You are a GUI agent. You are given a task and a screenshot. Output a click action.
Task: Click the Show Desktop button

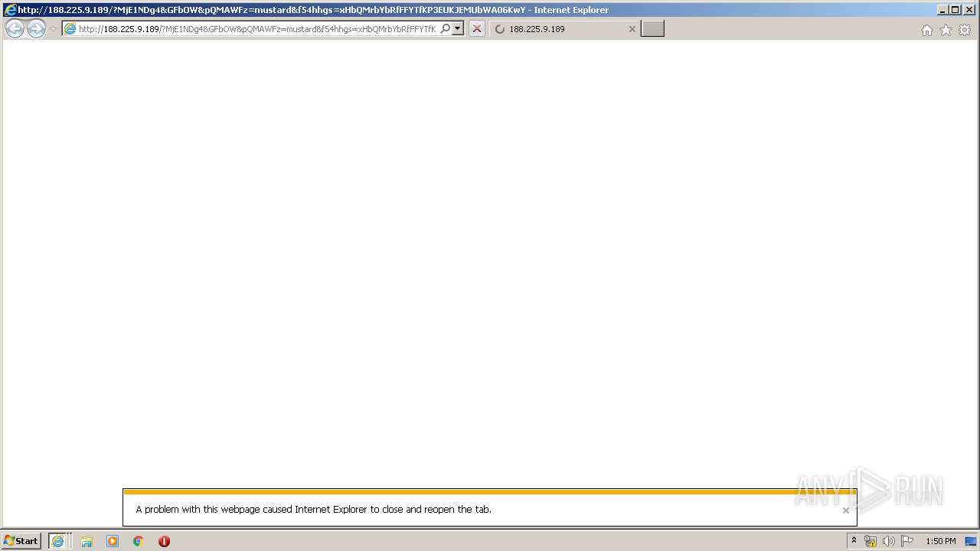tap(972, 541)
